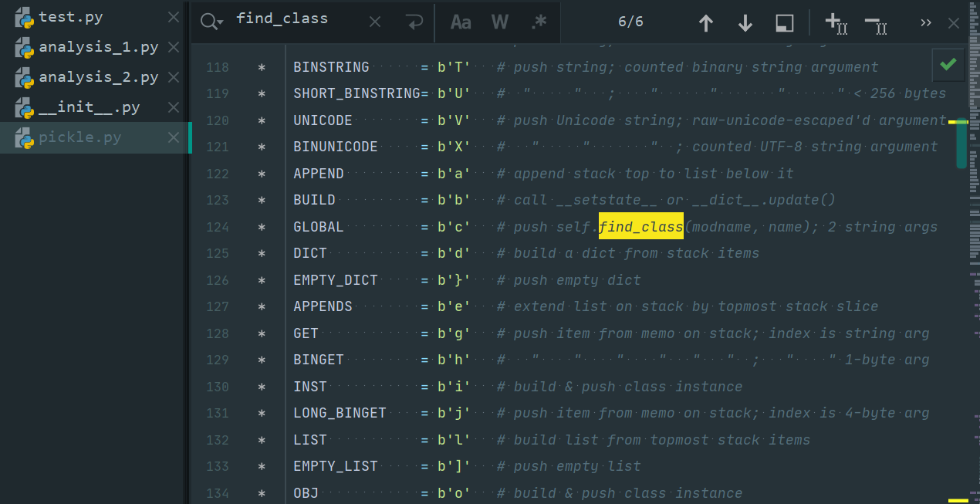Switch to test.py tab

coord(70,17)
